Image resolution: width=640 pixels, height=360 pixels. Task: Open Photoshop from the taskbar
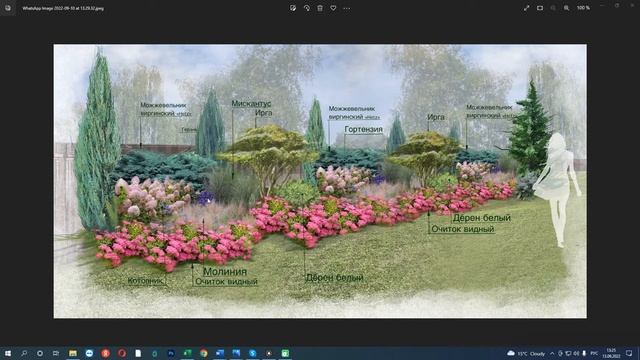click(171, 353)
